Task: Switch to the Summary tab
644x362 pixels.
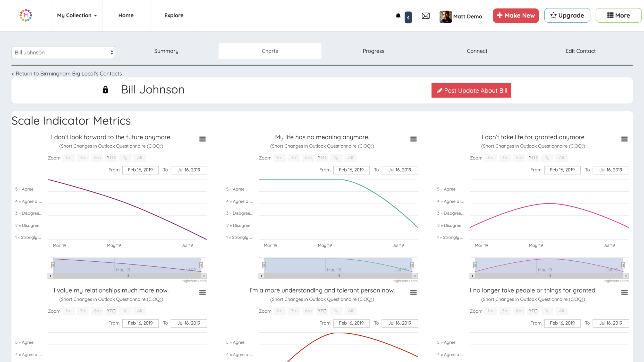Action: [166, 51]
